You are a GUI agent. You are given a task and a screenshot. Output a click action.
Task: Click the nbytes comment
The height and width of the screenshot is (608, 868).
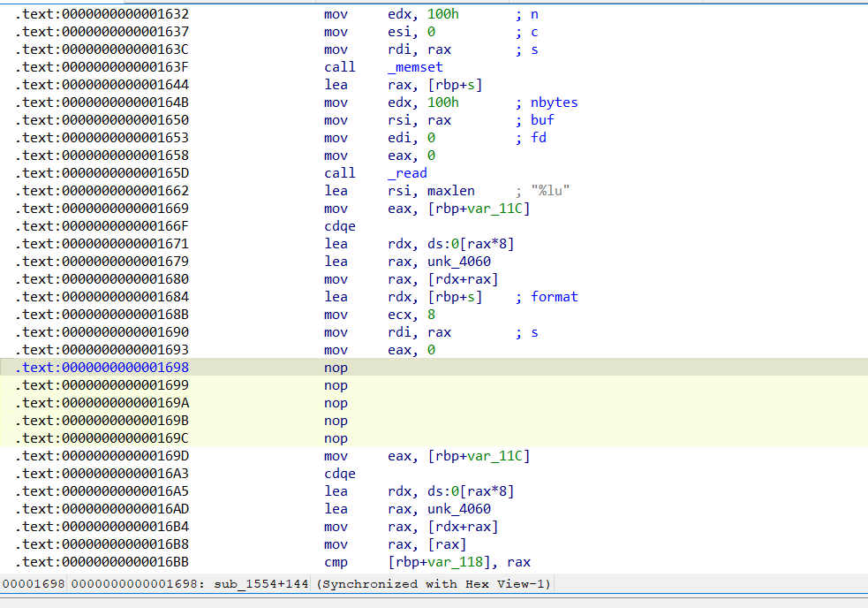tap(555, 103)
